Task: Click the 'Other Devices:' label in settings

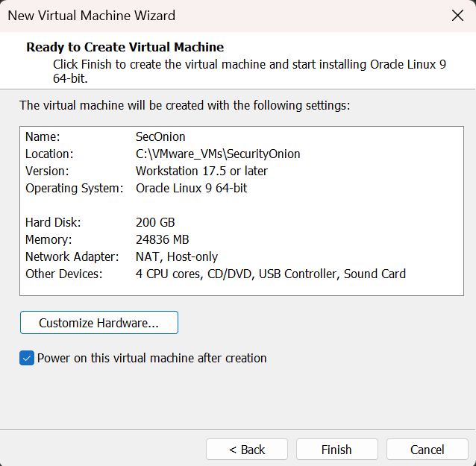Action: [63, 274]
